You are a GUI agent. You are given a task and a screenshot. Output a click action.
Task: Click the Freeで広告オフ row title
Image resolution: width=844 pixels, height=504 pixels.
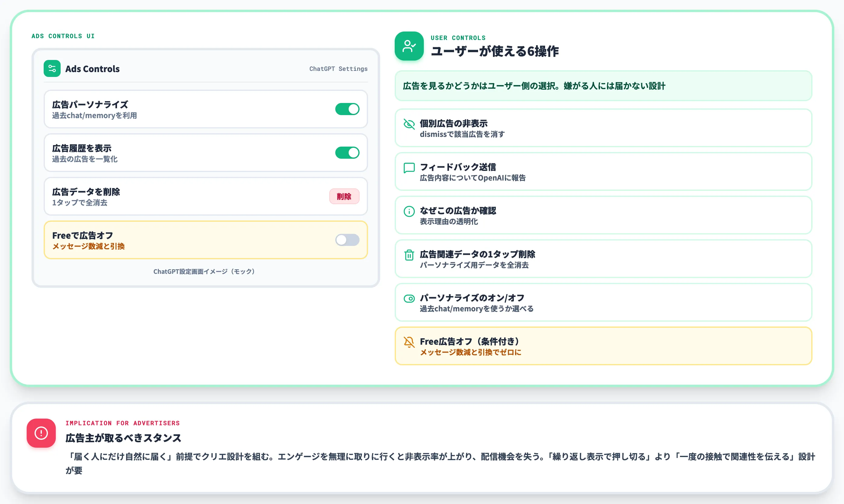coord(82,235)
